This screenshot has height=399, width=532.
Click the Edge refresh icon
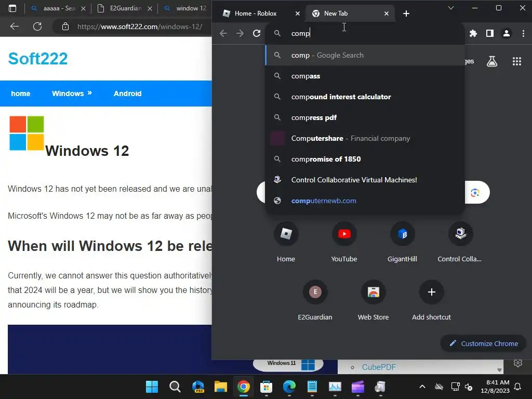coord(37,26)
